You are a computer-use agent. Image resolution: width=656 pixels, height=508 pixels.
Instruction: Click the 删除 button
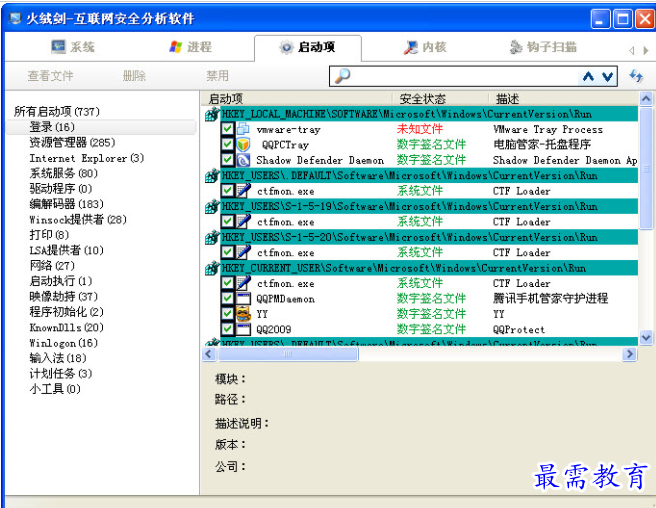(134, 76)
